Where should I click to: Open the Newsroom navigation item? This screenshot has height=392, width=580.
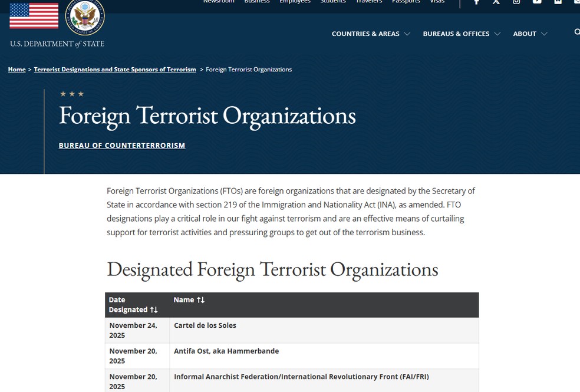click(219, 2)
